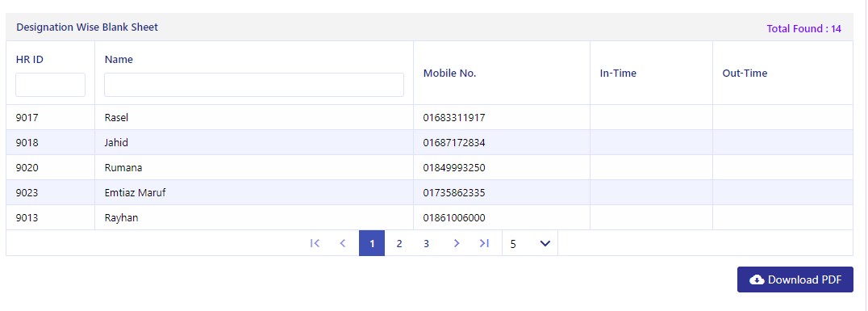
Task: Go to next page arrow
Action: click(x=456, y=243)
